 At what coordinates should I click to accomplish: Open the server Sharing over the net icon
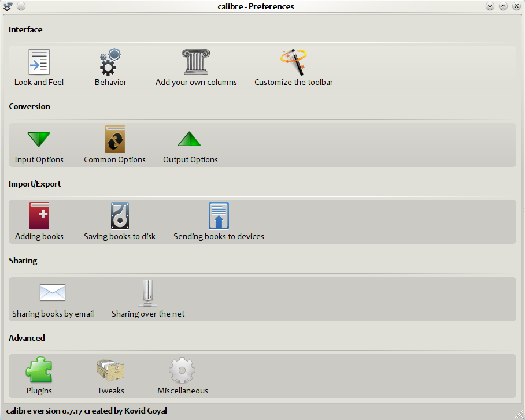(x=147, y=293)
